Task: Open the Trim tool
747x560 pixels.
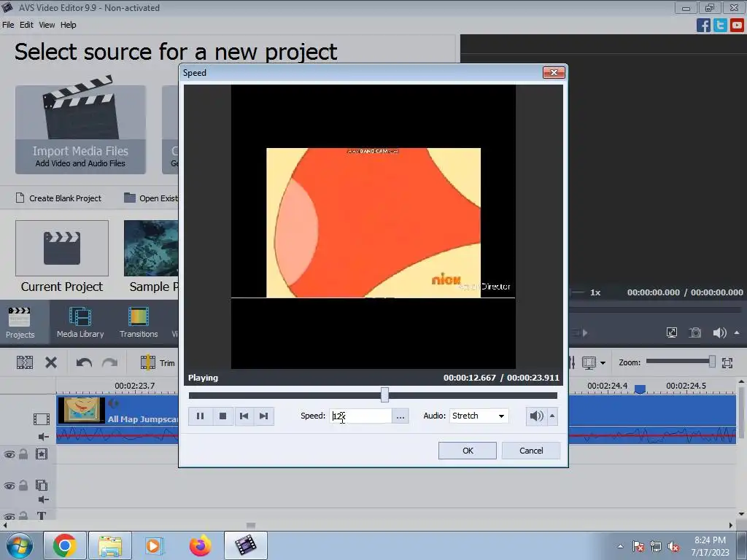Action: [x=158, y=363]
